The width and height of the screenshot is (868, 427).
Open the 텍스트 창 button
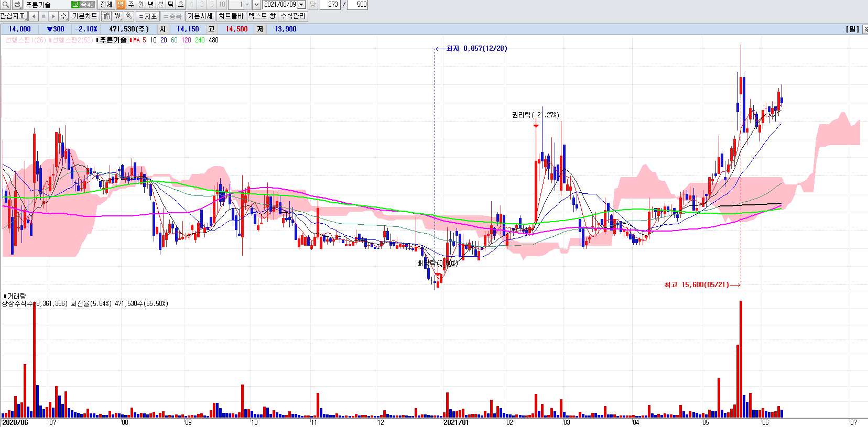262,16
